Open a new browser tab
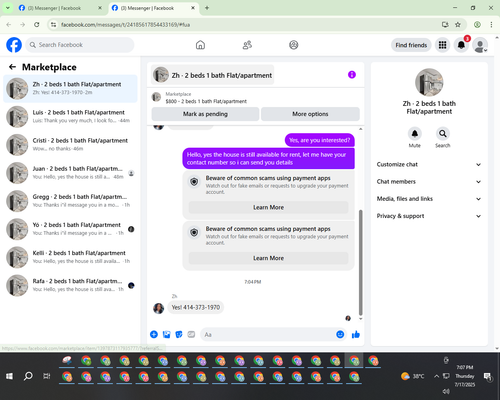 point(207,8)
